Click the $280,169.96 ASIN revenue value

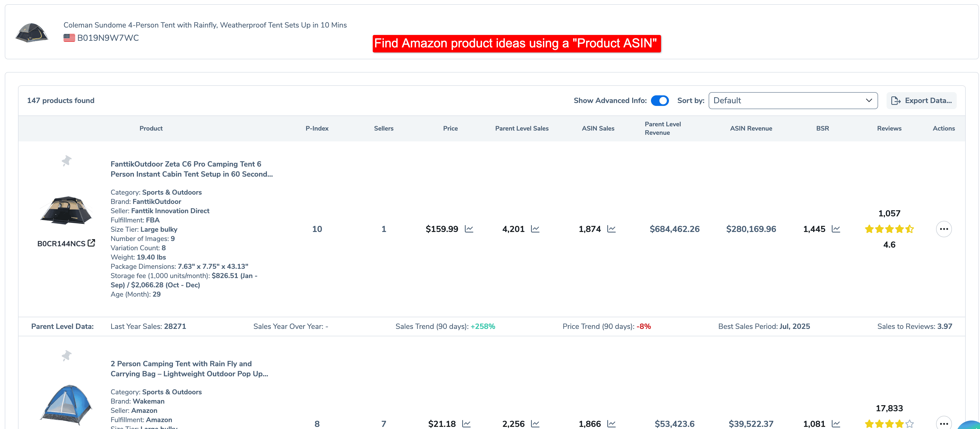tap(750, 229)
